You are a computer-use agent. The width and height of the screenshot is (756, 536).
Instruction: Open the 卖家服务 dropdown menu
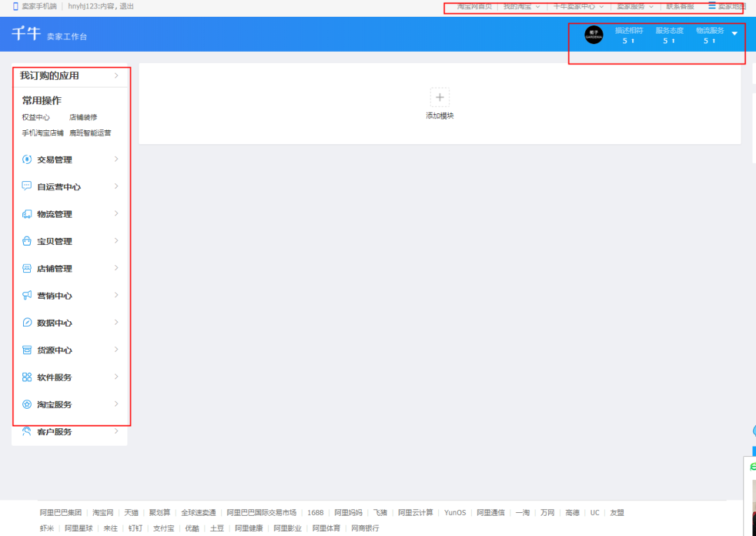pyautogui.click(x=635, y=6)
